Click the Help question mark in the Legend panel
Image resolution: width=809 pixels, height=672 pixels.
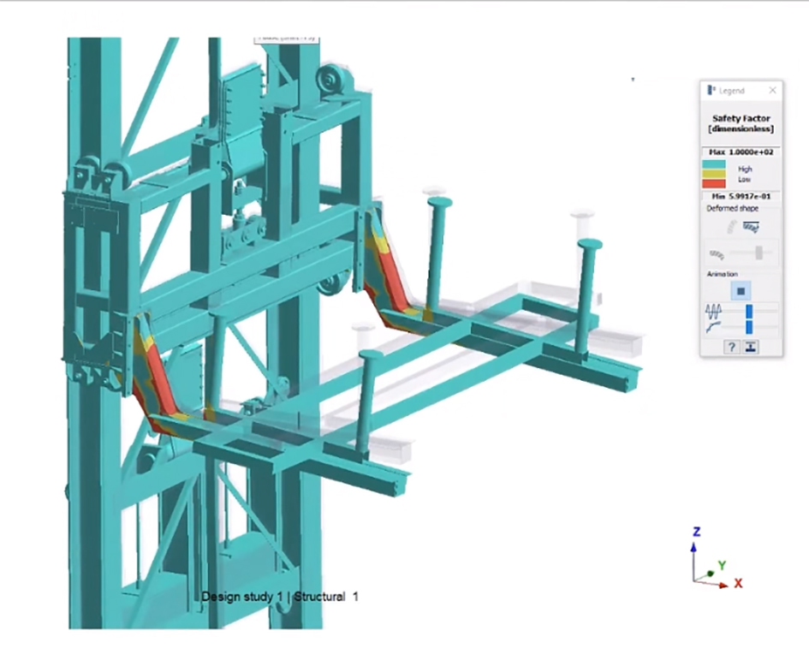pyautogui.click(x=731, y=347)
